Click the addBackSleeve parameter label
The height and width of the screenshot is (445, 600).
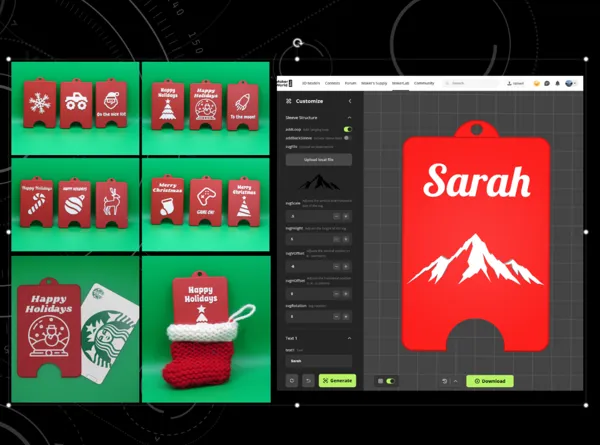[x=298, y=138]
